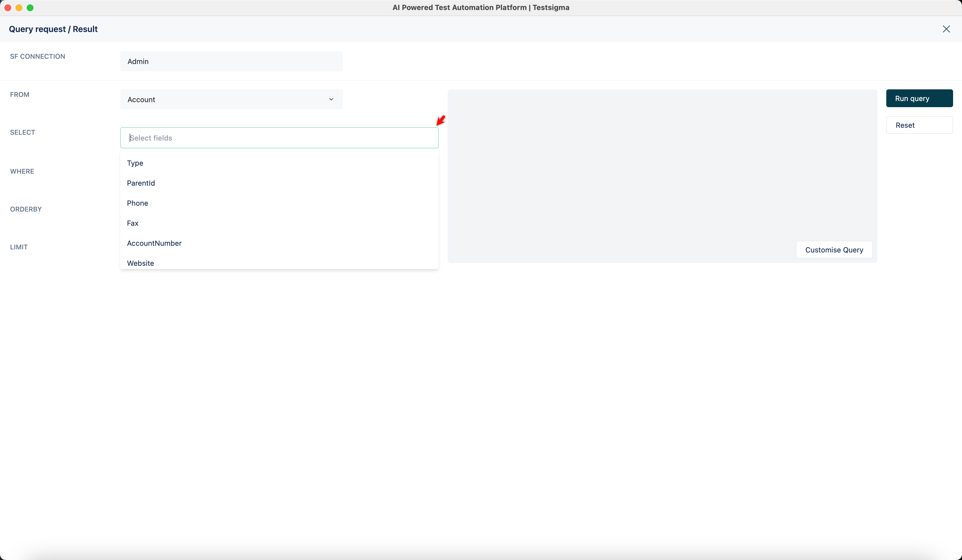Open the Select fields dropdown list
This screenshot has width=962, height=560.
point(279,138)
